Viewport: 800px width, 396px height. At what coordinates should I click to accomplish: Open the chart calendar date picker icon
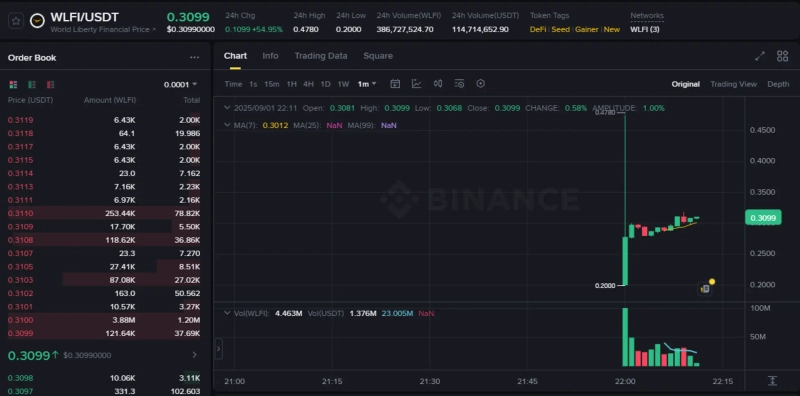click(395, 84)
